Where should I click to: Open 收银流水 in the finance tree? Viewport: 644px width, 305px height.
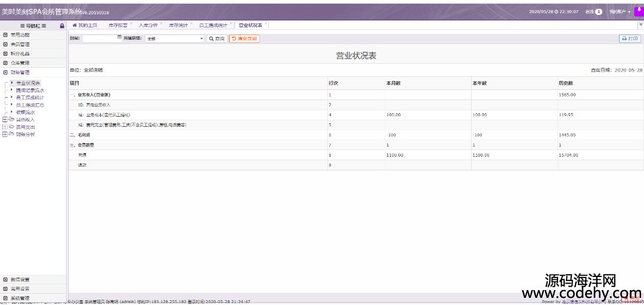tap(25, 112)
